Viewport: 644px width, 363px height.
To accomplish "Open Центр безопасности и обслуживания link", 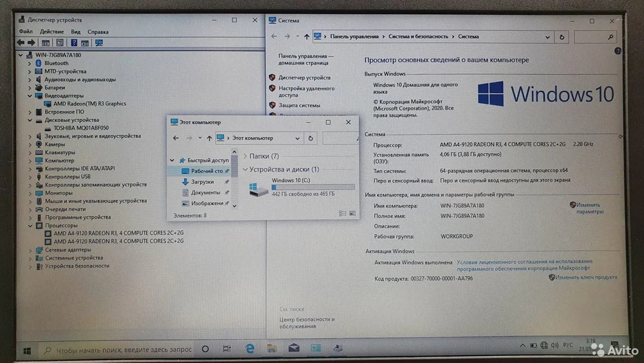I will (307, 323).
